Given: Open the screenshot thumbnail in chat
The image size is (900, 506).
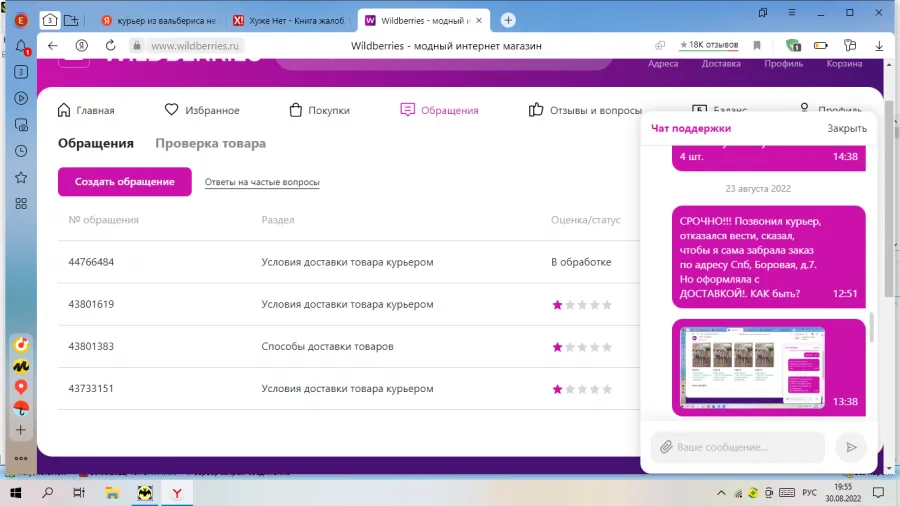Looking at the screenshot, I should pos(752,368).
